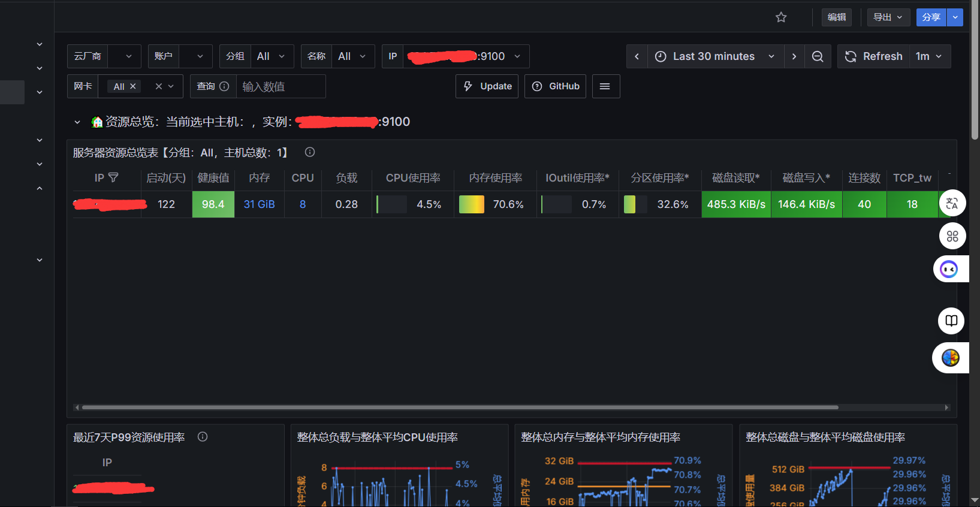Open the translate floating icon
The height and width of the screenshot is (507, 980).
(952, 204)
